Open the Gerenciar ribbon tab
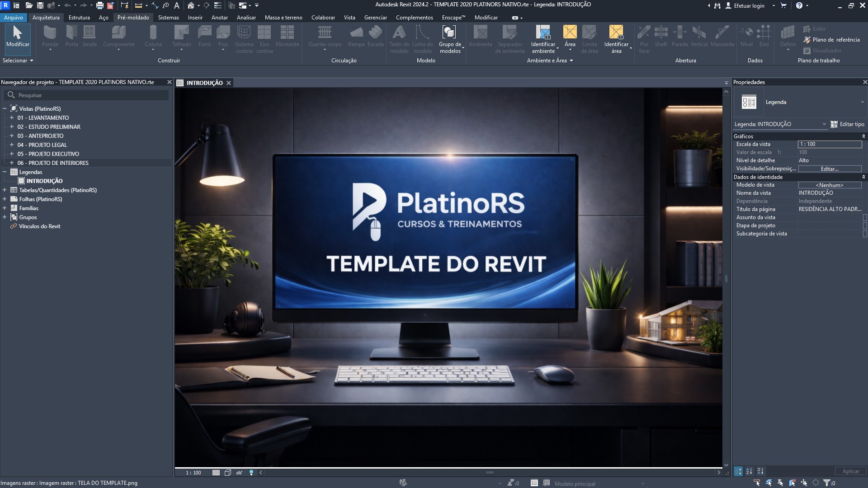868x488 pixels. click(x=375, y=18)
